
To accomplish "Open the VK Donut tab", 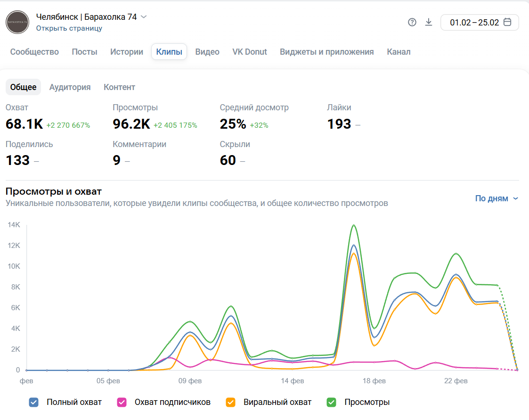I will [x=250, y=52].
